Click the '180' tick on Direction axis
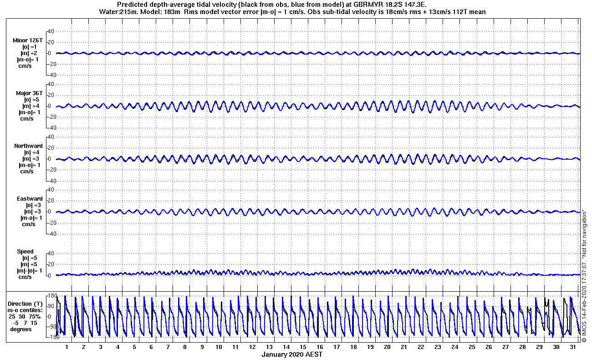Screen dimensions: 592x364 (x=52, y=296)
